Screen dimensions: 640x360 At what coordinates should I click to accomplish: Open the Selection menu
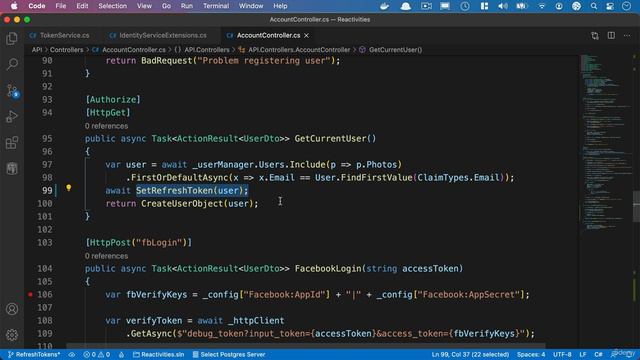[112, 6]
